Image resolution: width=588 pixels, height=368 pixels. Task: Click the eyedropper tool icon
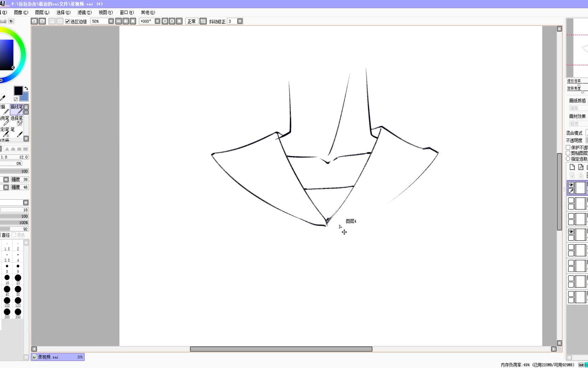[x=3, y=98]
